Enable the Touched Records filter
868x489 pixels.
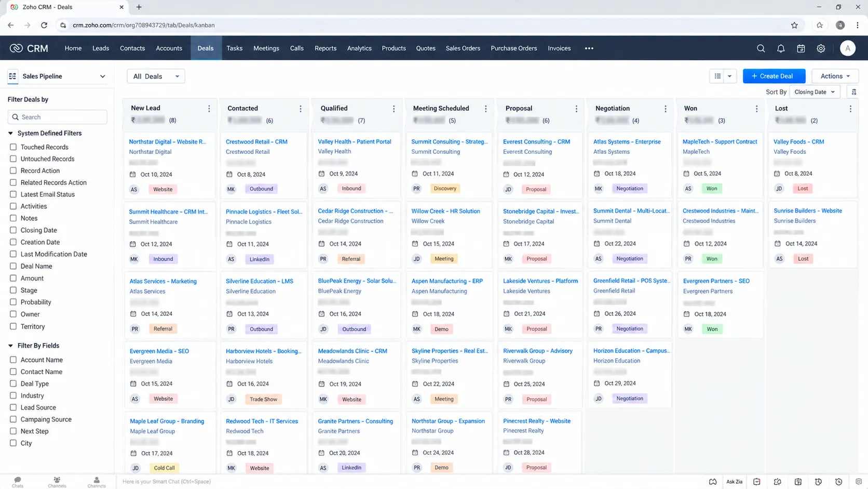(x=13, y=147)
